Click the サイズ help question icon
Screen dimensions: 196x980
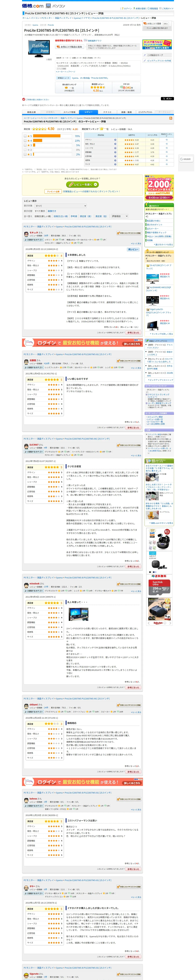point(115,164)
